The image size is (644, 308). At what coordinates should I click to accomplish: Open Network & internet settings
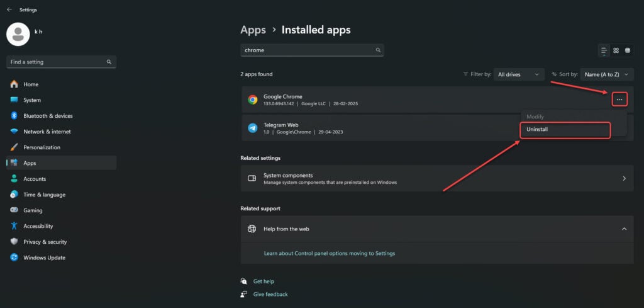pyautogui.click(x=61, y=132)
